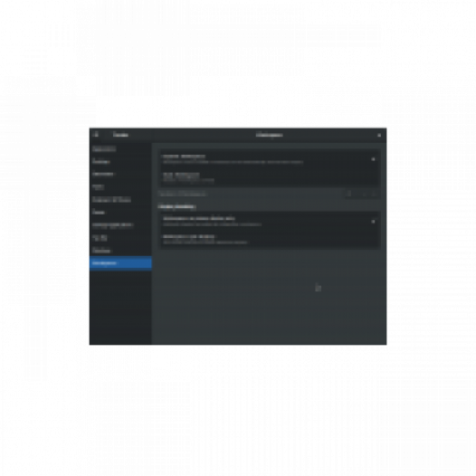Select Workspaces on primary display only
Screen dimensions: 476x476
270,221
